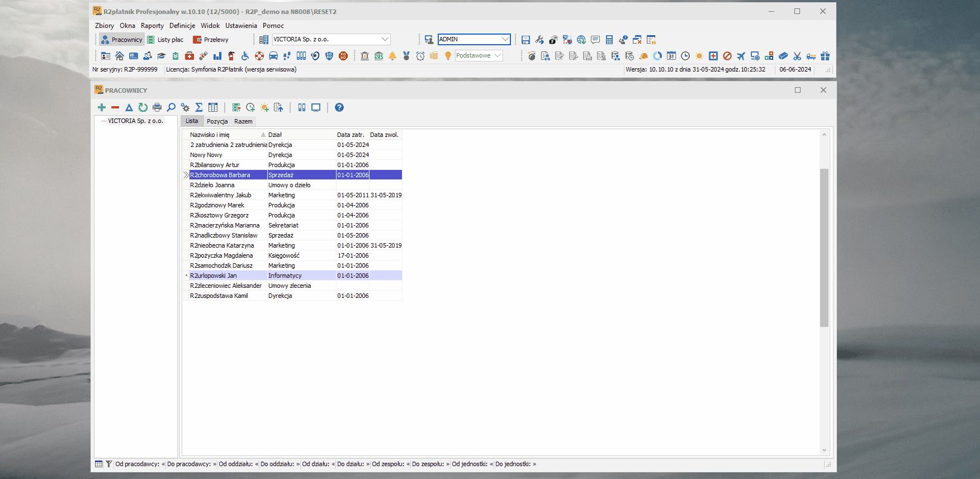Click the alarm clock icon
This screenshot has height=479, width=980.
(420, 56)
